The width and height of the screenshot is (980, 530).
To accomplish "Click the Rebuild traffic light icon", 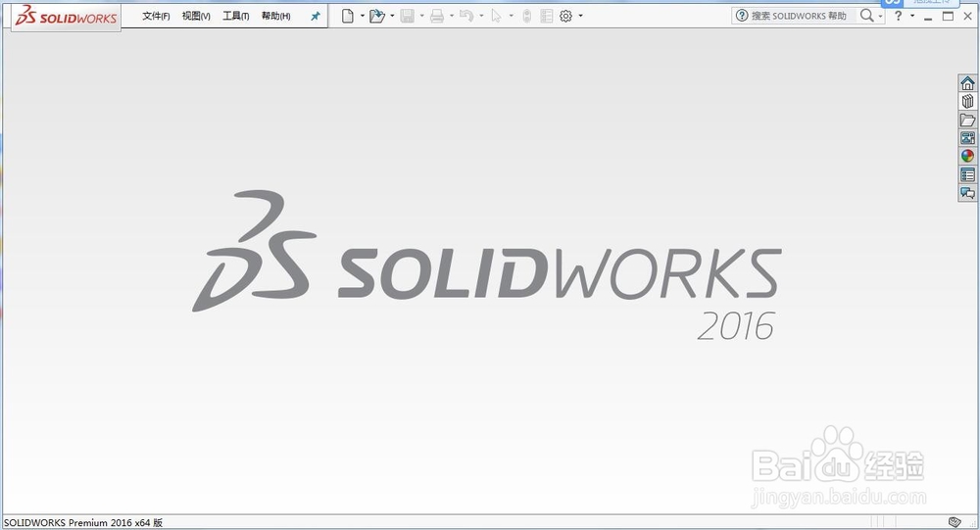I will (x=527, y=17).
